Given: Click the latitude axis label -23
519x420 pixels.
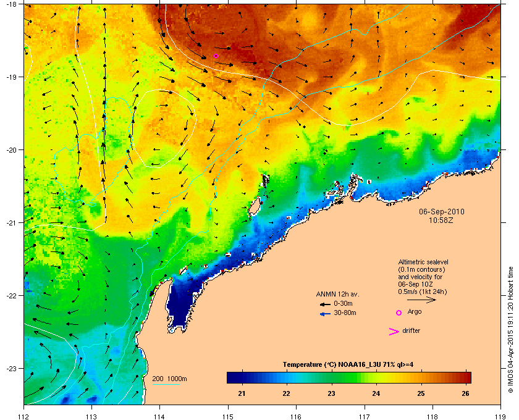Looking at the screenshot, I should [11, 368].
